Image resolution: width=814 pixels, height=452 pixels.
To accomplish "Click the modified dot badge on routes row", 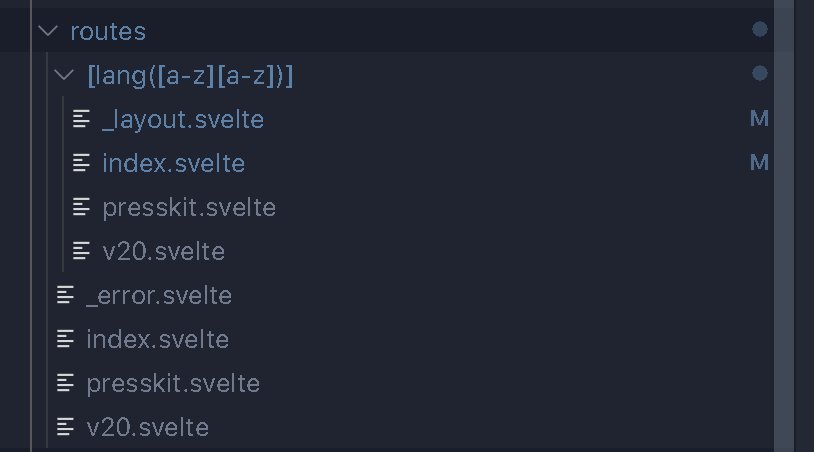I will 759,30.
